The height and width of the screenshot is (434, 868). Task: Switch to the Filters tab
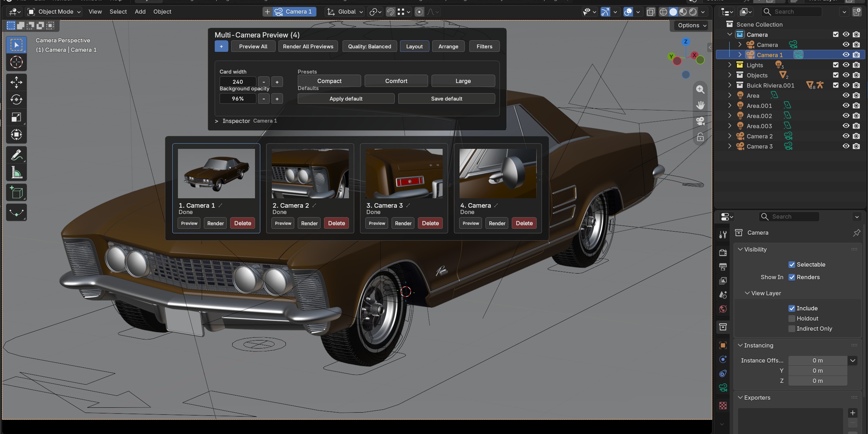(x=484, y=46)
